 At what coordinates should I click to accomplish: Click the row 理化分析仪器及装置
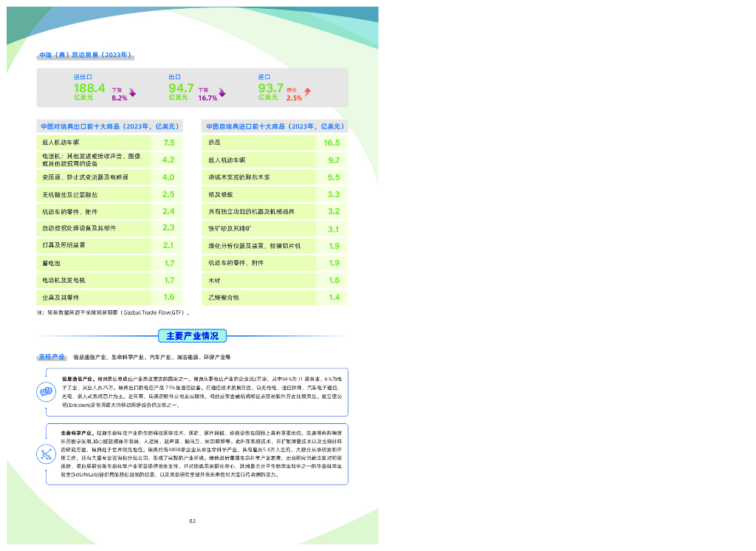pyautogui.click(x=275, y=246)
